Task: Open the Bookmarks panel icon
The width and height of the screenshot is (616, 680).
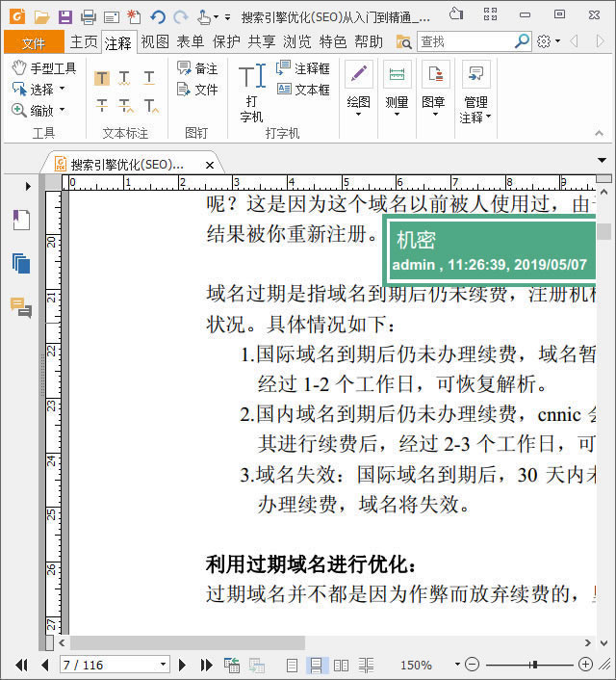Action: [x=21, y=220]
